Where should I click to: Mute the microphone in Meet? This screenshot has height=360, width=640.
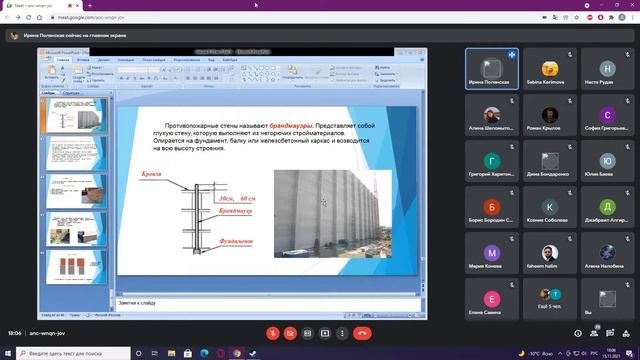pos(273,333)
